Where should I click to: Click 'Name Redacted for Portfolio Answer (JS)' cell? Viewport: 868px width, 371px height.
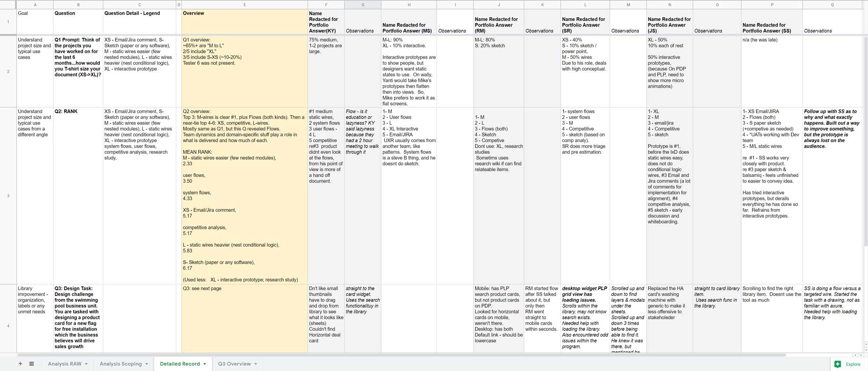coord(670,22)
